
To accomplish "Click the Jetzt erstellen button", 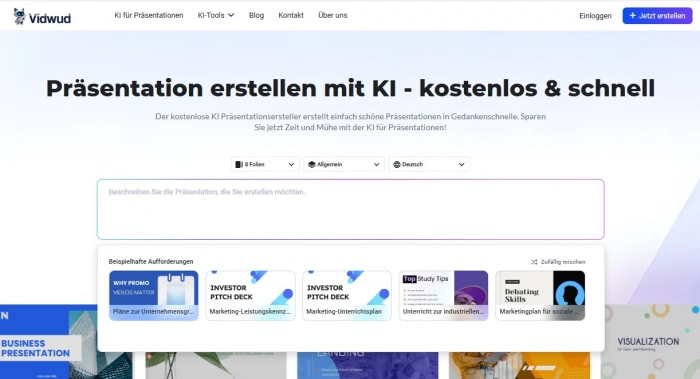I will [657, 16].
